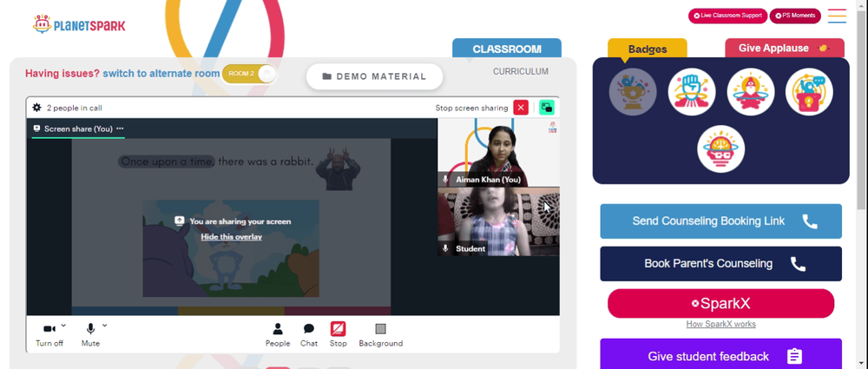Click Book Parent's Counseling button
The height and width of the screenshot is (369, 868).
pyautogui.click(x=720, y=264)
